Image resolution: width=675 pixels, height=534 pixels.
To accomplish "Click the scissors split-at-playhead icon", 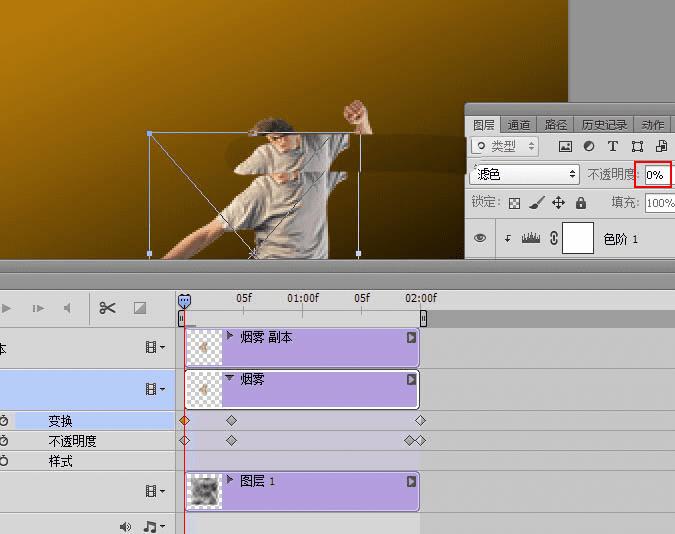I will 107,308.
